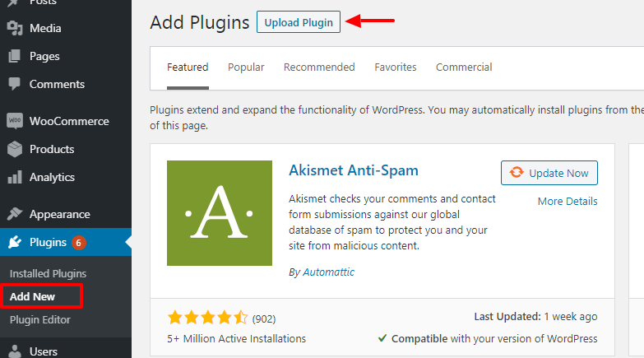
Task: Click the Appearance paintbrush icon
Action: 15,214
